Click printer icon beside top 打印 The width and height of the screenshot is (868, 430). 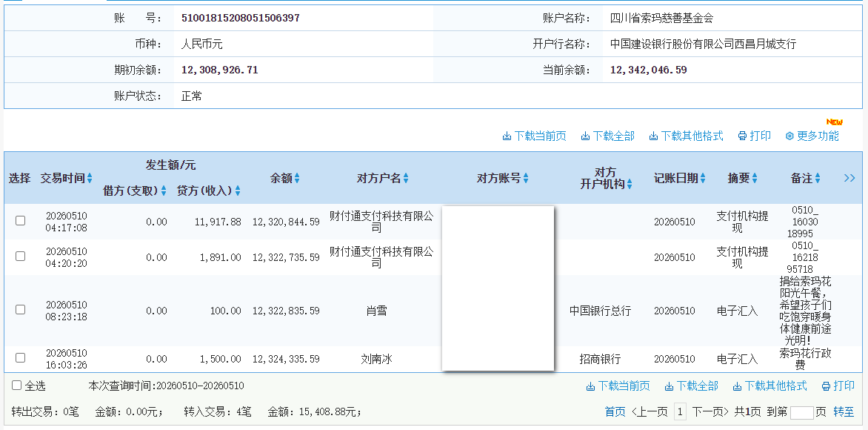[x=742, y=136]
